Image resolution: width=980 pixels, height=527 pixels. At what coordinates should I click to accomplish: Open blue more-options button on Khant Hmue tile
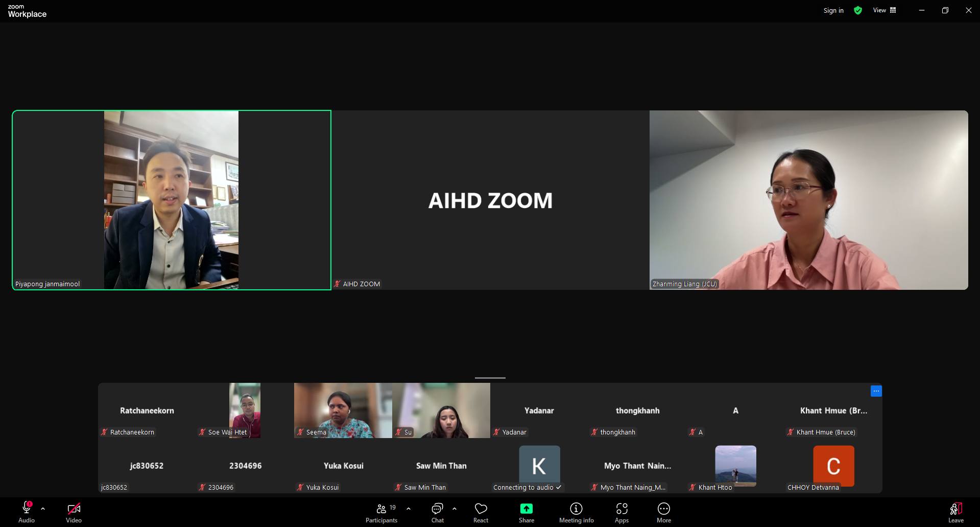(876, 391)
